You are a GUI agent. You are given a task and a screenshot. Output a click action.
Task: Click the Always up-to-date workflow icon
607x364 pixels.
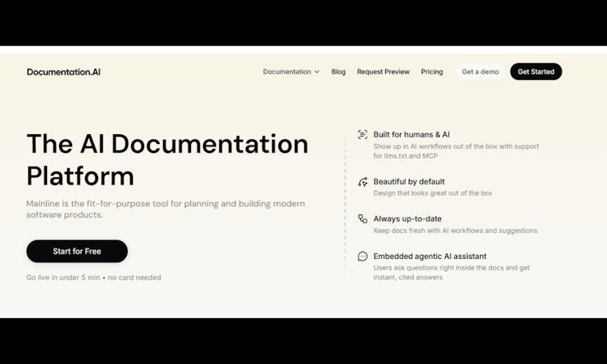click(x=363, y=219)
